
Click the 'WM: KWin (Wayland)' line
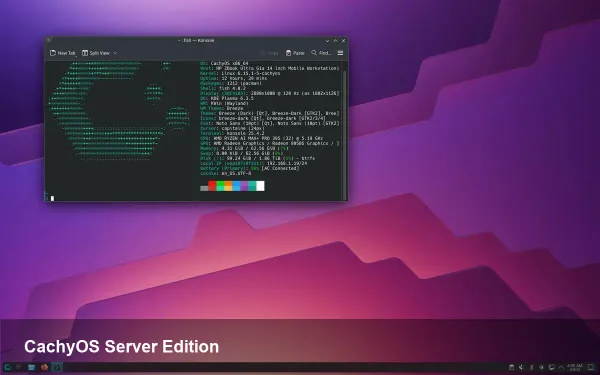pos(224,103)
